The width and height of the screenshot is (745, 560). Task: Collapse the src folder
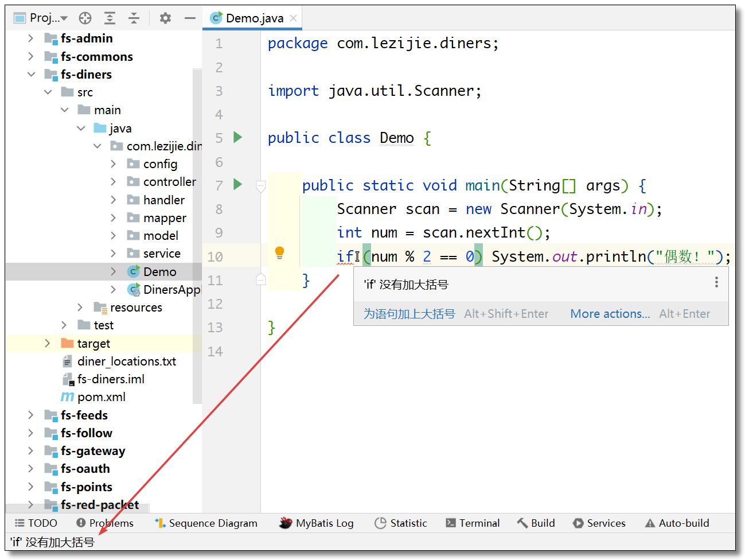48,92
